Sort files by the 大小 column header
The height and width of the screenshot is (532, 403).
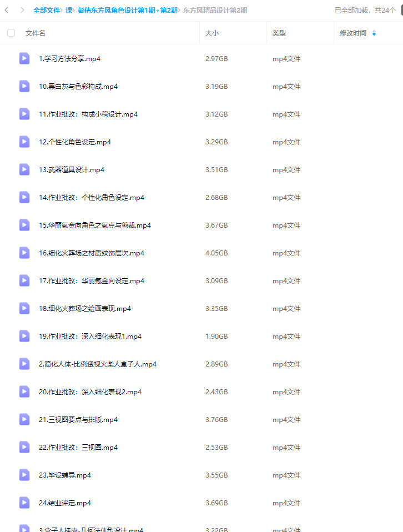point(212,33)
